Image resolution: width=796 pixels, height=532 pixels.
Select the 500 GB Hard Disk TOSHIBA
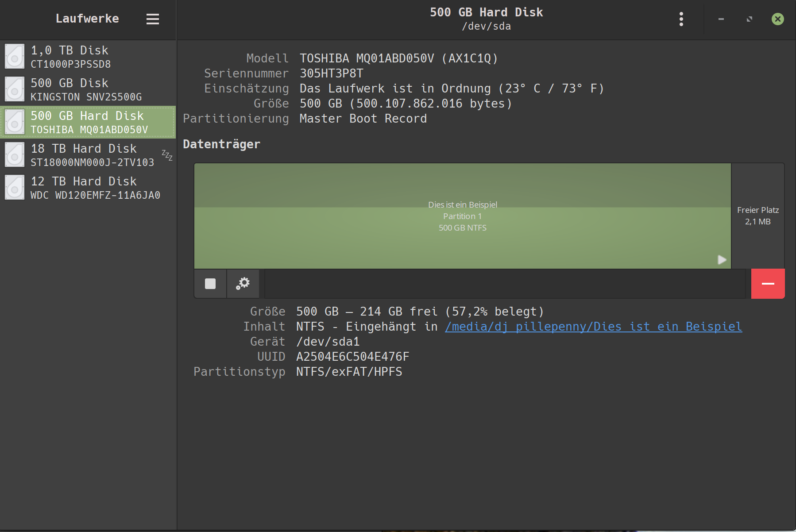[88, 122]
